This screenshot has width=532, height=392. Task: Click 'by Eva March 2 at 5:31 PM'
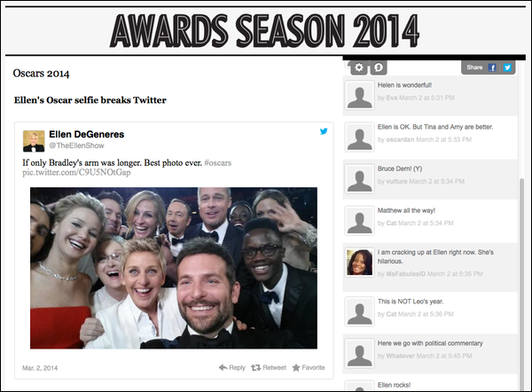point(416,98)
